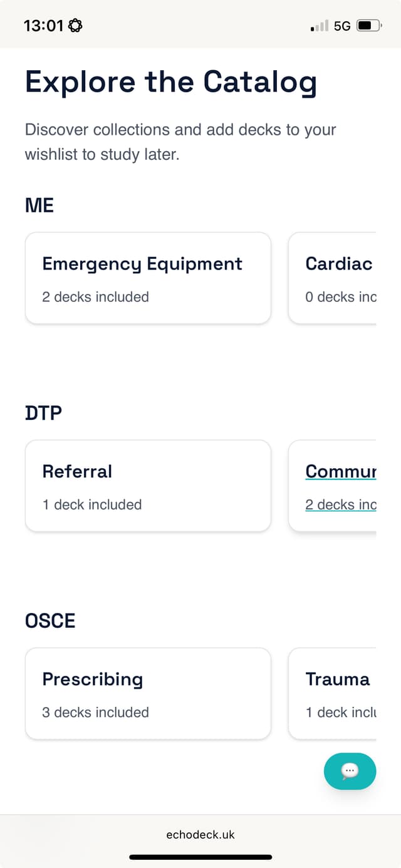The width and height of the screenshot is (401, 868).
Task: Tap the "Discover collections" description text
Action: (x=180, y=142)
